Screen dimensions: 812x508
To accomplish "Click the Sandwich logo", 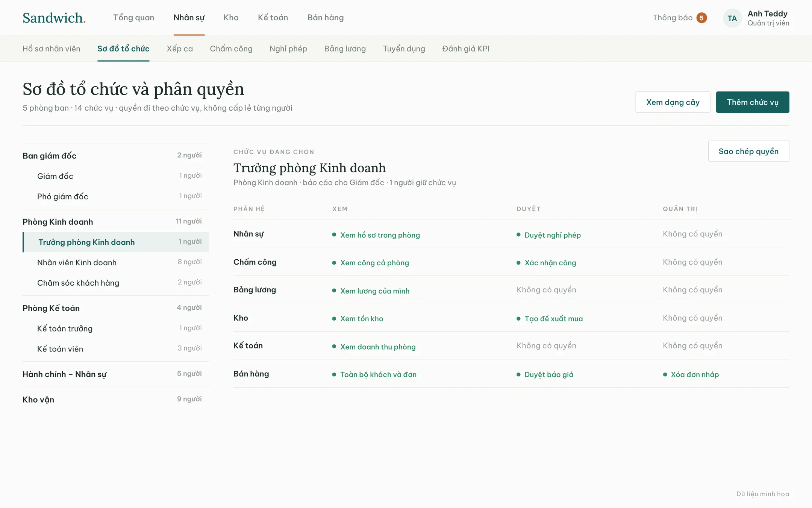I will click(x=54, y=18).
